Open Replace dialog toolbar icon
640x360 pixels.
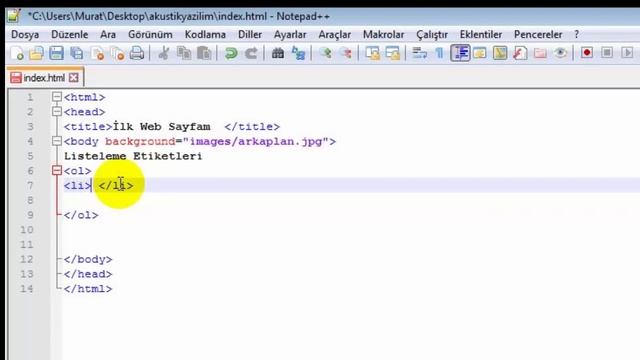pyautogui.click(x=298, y=53)
